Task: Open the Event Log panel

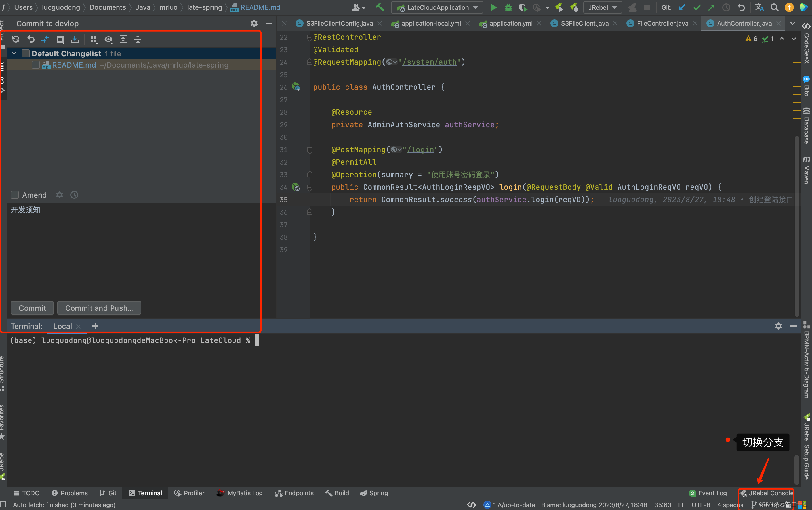Action: (x=708, y=493)
